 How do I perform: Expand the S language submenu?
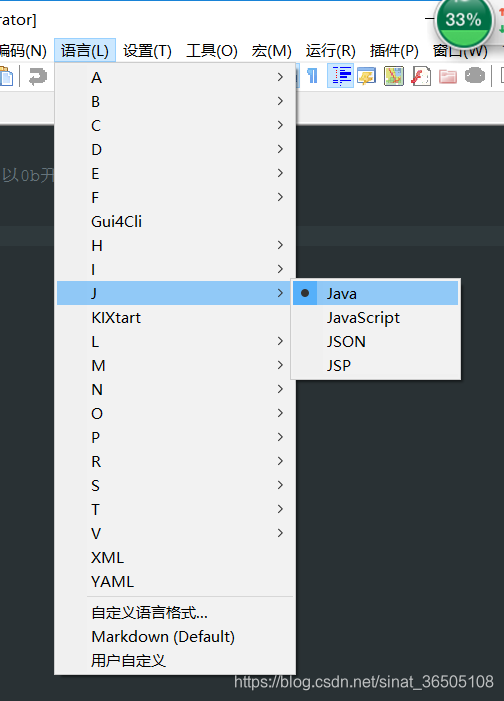175,485
